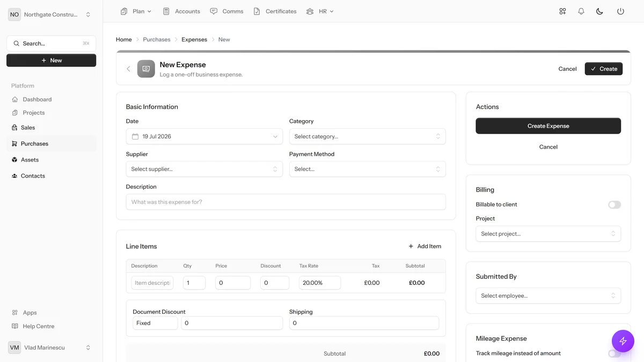The height and width of the screenshot is (362, 644).
Task: Open the Fixed document discount type dropdown
Action: [x=155, y=323]
